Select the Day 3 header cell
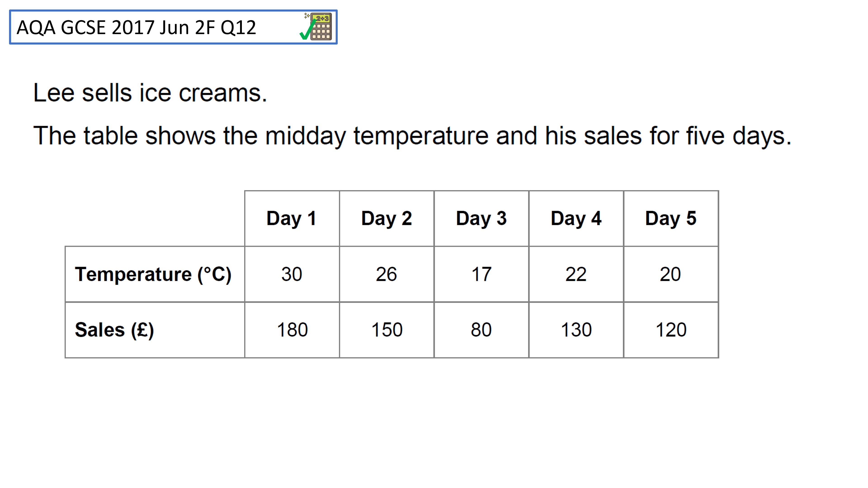Viewport: 868px width, 488px height. pyautogui.click(x=481, y=218)
